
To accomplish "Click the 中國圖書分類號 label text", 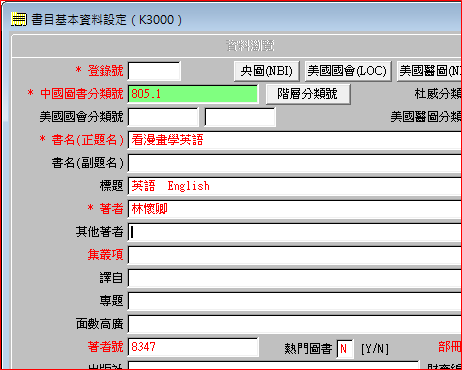I will [82, 94].
